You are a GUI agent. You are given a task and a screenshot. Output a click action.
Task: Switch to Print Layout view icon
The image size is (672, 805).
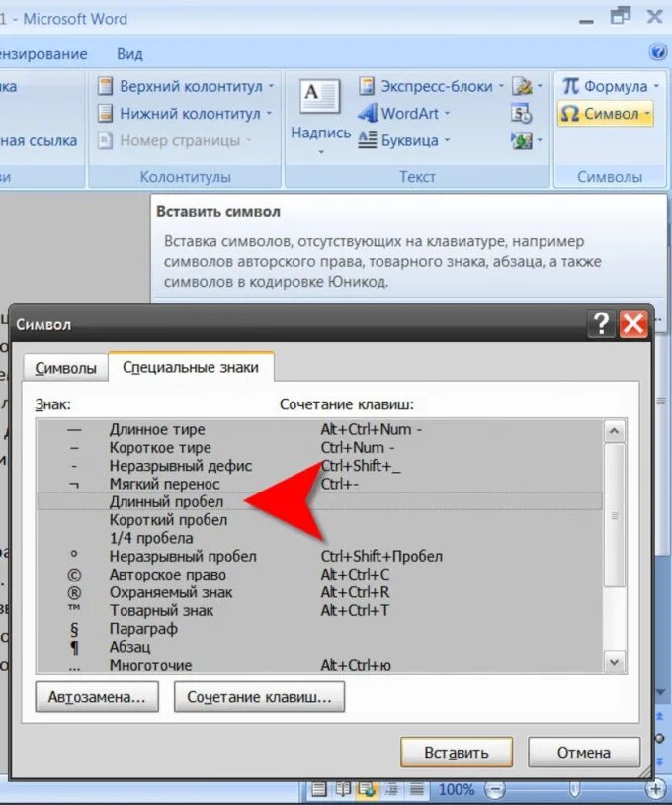tap(318, 789)
